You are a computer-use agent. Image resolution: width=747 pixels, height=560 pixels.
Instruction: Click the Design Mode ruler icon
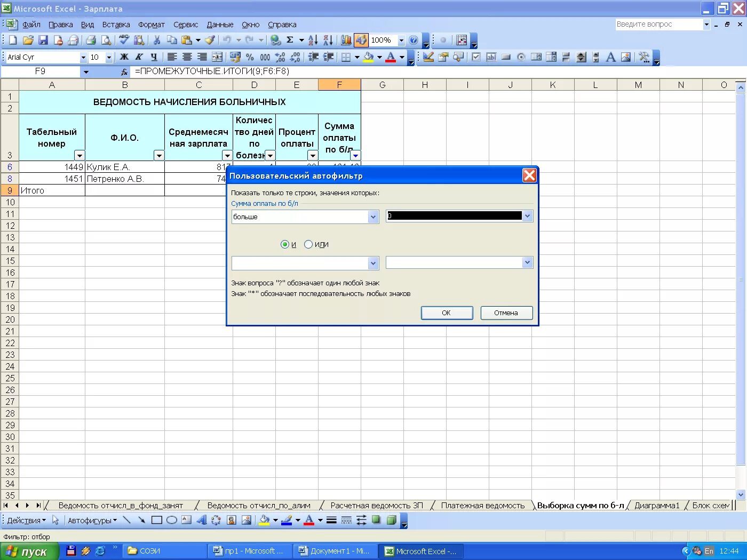click(x=428, y=57)
